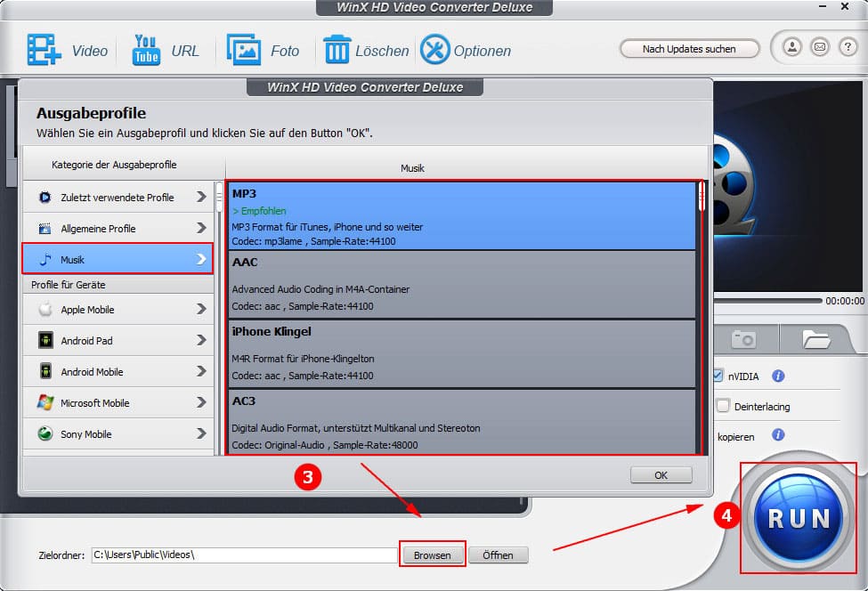Switch to the output folder tab
The height and width of the screenshot is (591, 868).
point(815,339)
